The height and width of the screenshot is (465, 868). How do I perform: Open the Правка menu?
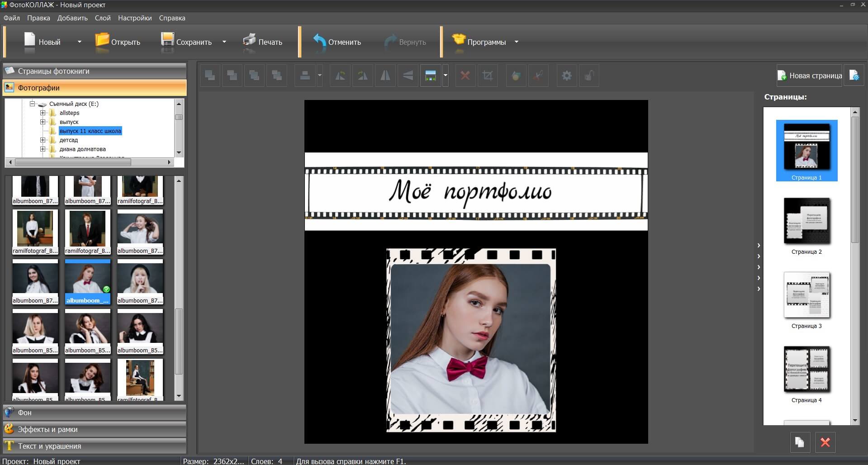tap(38, 18)
